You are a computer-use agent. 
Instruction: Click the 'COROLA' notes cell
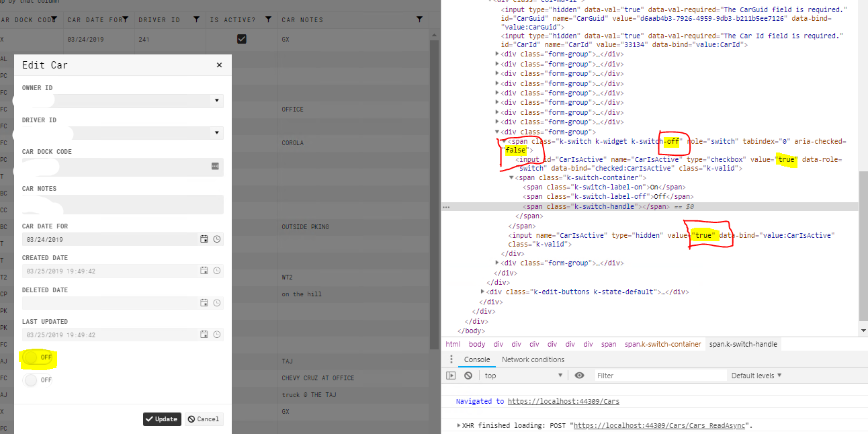[293, 143]
